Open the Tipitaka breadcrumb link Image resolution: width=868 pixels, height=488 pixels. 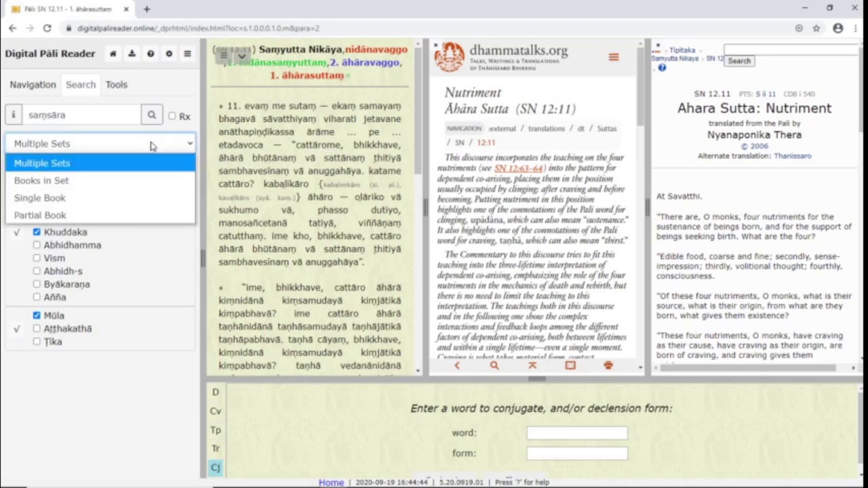pos(682,50)
